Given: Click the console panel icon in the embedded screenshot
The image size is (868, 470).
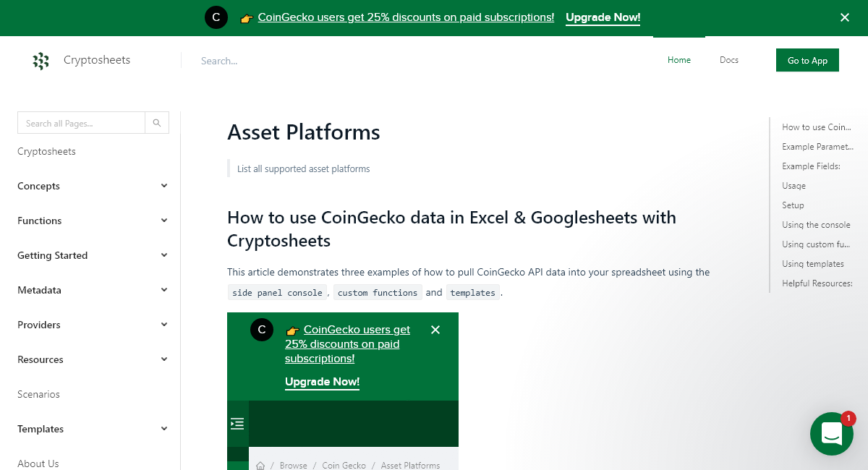Looking at the screenshot, I should click(237, 424).
